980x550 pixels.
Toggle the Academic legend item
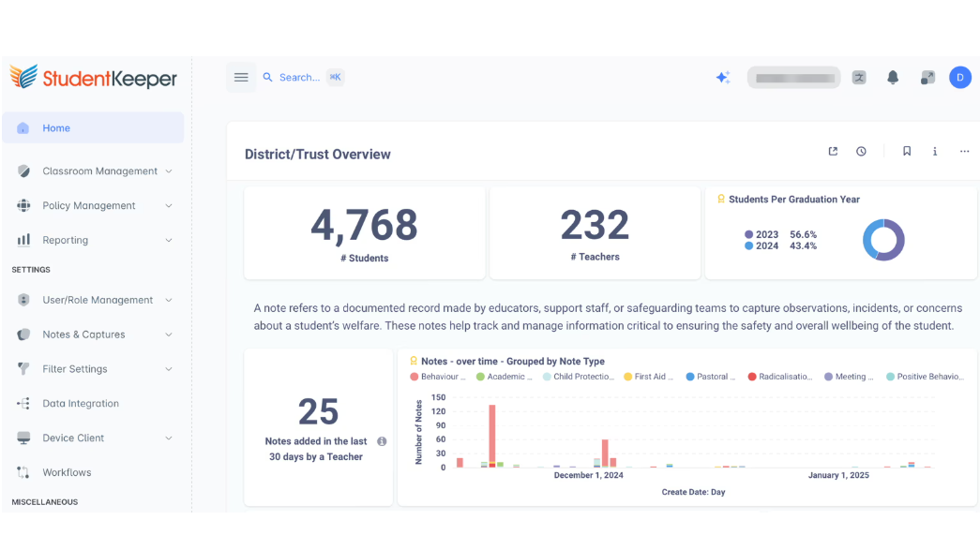click(505, 377)
